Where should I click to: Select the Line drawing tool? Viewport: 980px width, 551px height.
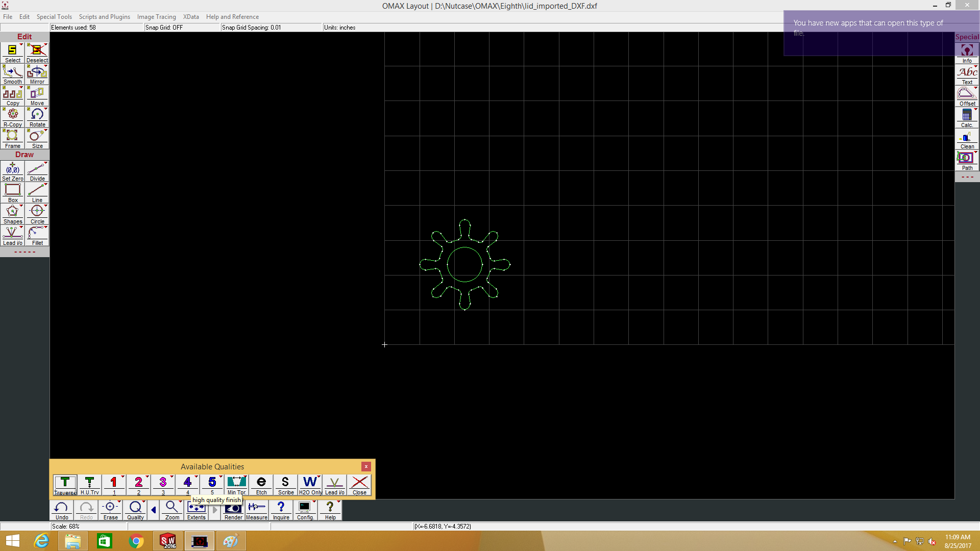tap(37, 193)
